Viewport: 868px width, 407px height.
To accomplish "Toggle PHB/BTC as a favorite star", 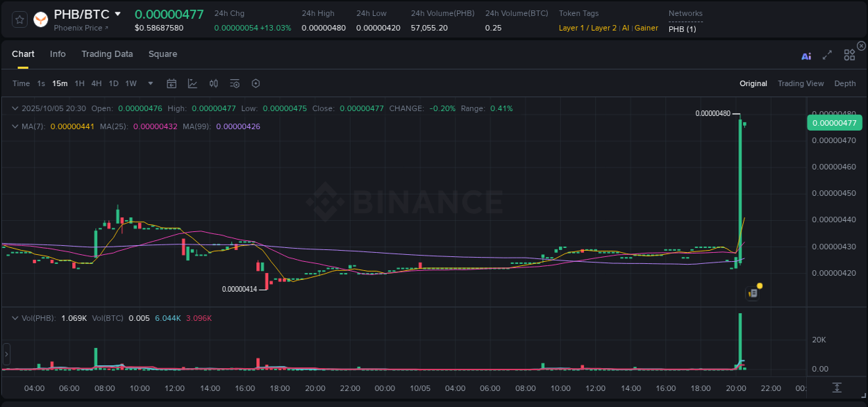I will pos(19,19).
